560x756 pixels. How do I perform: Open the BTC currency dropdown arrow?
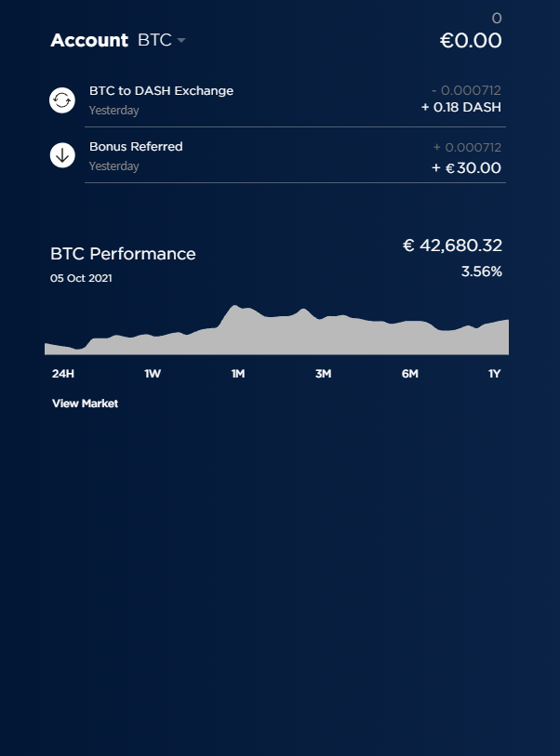[x=181, y=41]
